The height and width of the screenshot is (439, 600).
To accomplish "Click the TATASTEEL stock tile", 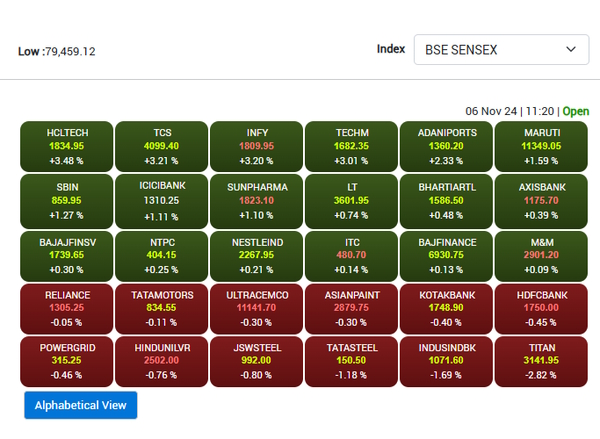I will point(351,362).
